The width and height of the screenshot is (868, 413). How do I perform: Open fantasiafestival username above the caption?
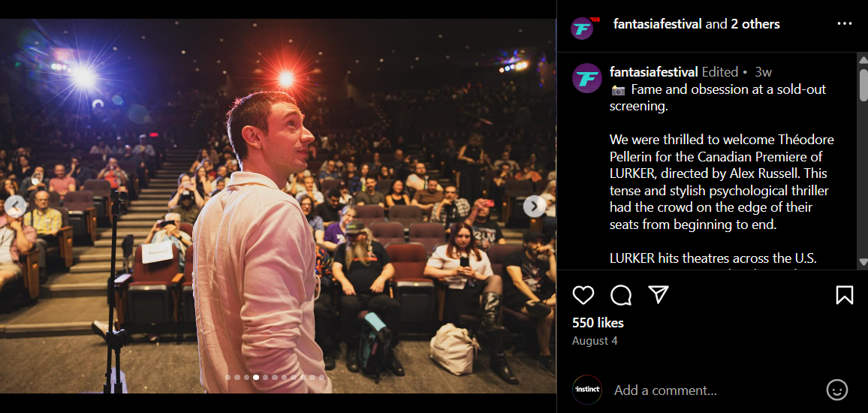click(x=654, y=72)
